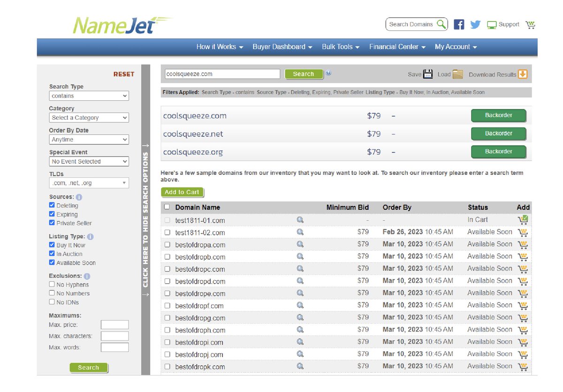Open the NameJet Twitter icon
This screenshot has width=563, height=392.
pos(475,24)
